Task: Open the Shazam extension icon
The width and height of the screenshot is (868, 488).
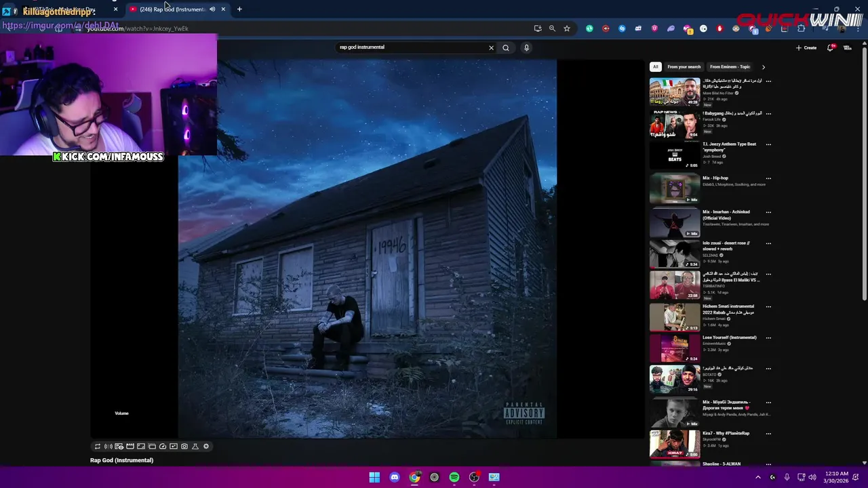Action: [622, 28]
